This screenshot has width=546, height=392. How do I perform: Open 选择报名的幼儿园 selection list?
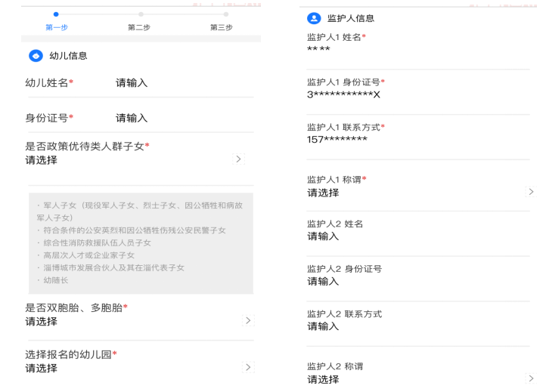248,367
